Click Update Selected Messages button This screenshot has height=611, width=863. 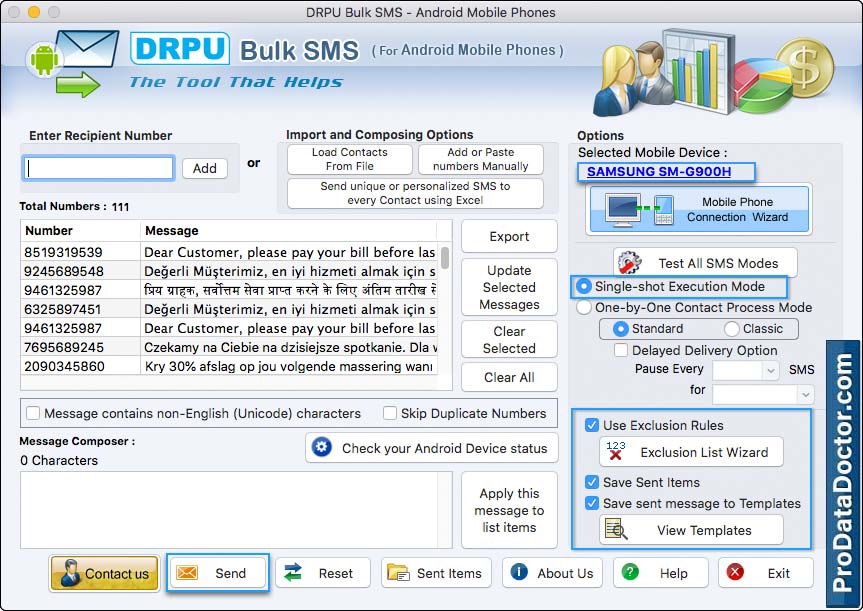tap(509, 287)
